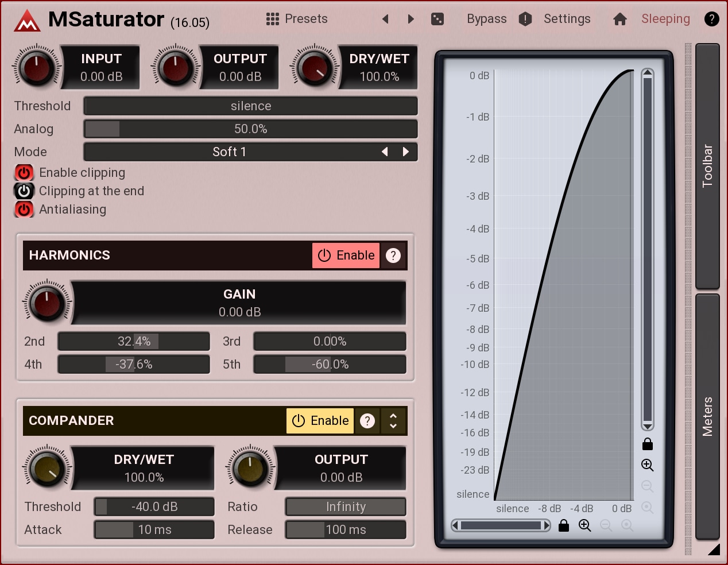
Task: Open the Mode Soft 1 selector
Action: [x=229, y=152]
